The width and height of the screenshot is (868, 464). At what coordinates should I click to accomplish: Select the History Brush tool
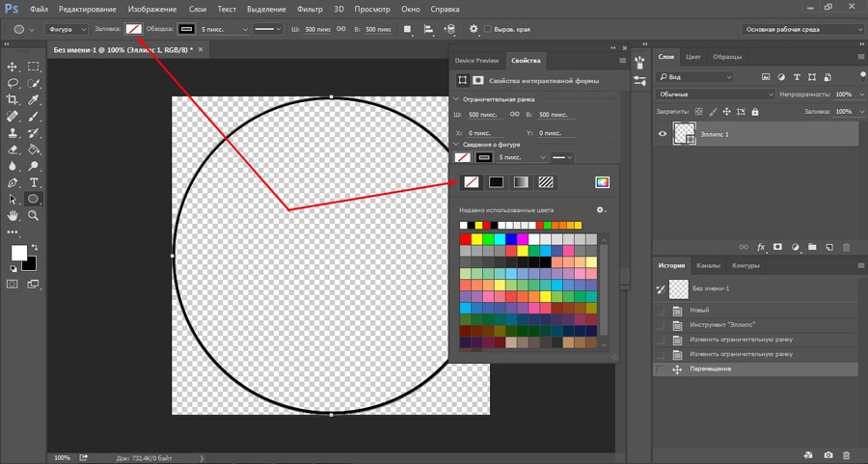point(33,133)
